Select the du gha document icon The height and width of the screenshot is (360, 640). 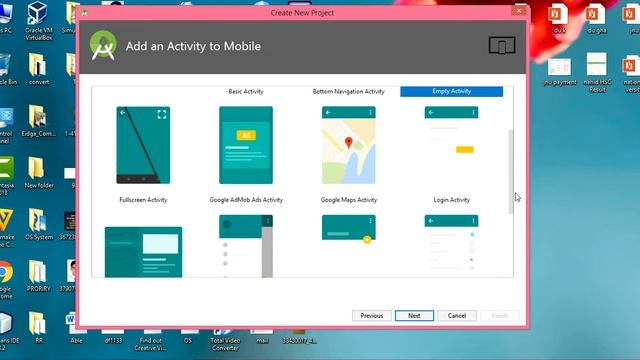pyautogui.click(x=597, y=18)
